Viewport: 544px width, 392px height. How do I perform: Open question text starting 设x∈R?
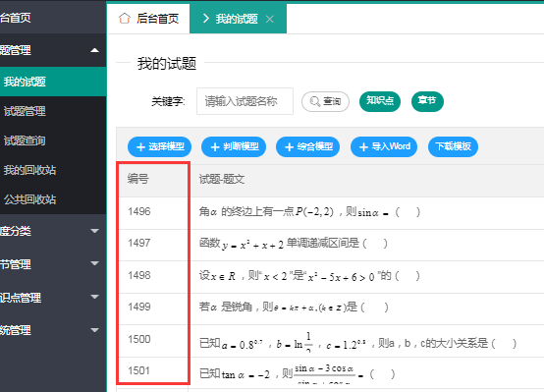tap(309, 276)
